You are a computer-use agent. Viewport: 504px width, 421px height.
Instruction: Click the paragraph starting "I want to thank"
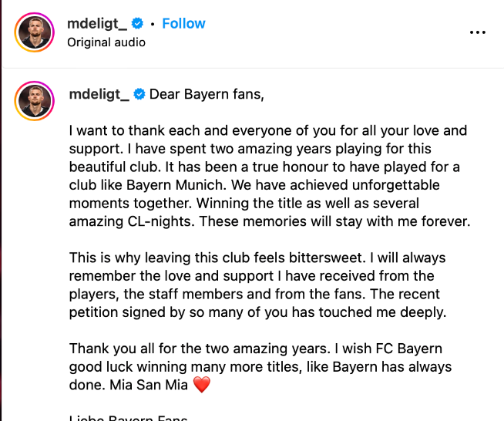click(x=270, y=176)
